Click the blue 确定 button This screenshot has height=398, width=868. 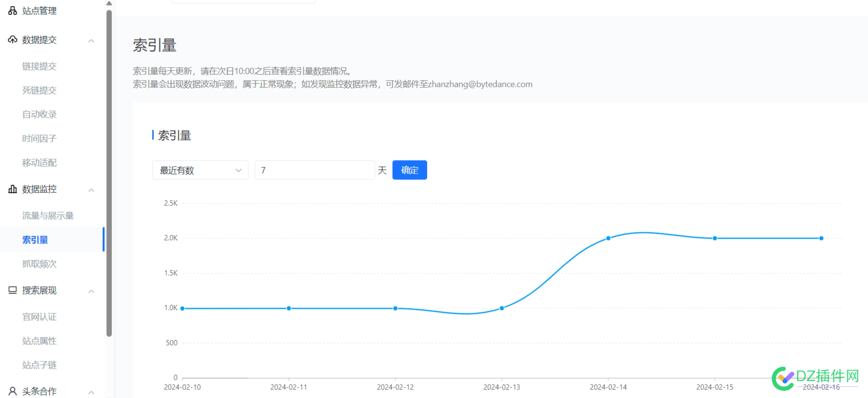click(x=410, y=170)
